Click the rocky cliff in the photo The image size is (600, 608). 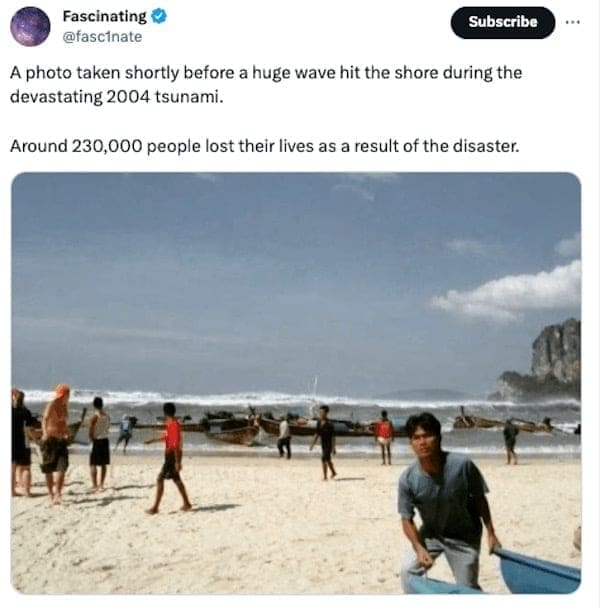pyautogui.click(x=557, y=355)
